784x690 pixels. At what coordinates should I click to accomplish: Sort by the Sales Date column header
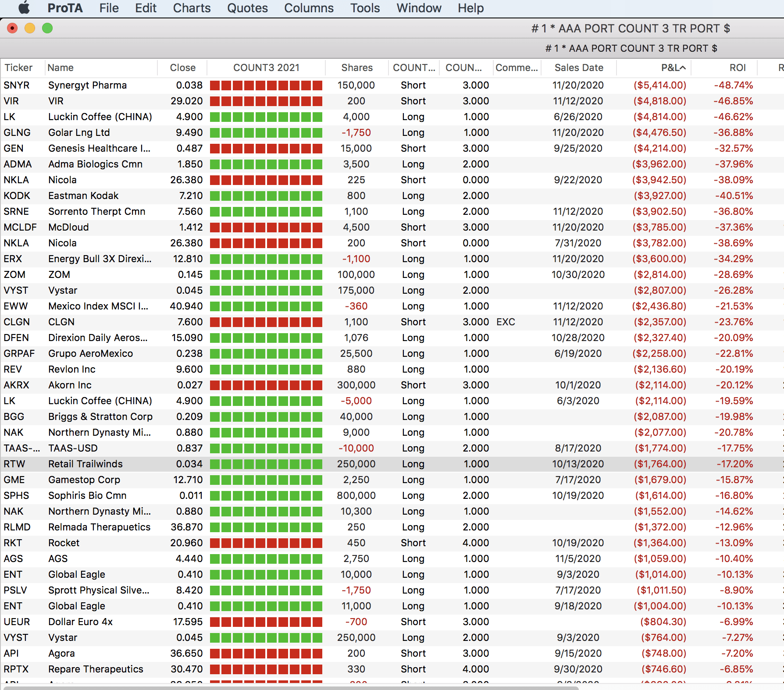[578, 68]
